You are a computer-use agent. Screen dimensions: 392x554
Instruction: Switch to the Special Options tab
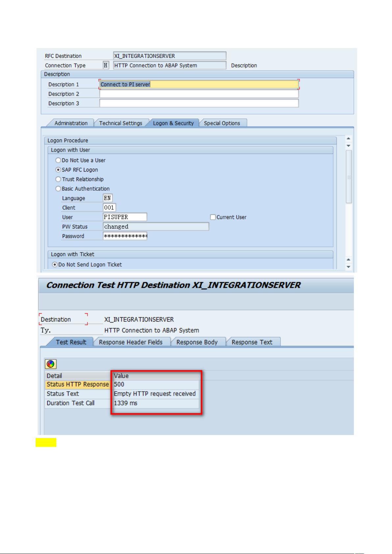222,123
